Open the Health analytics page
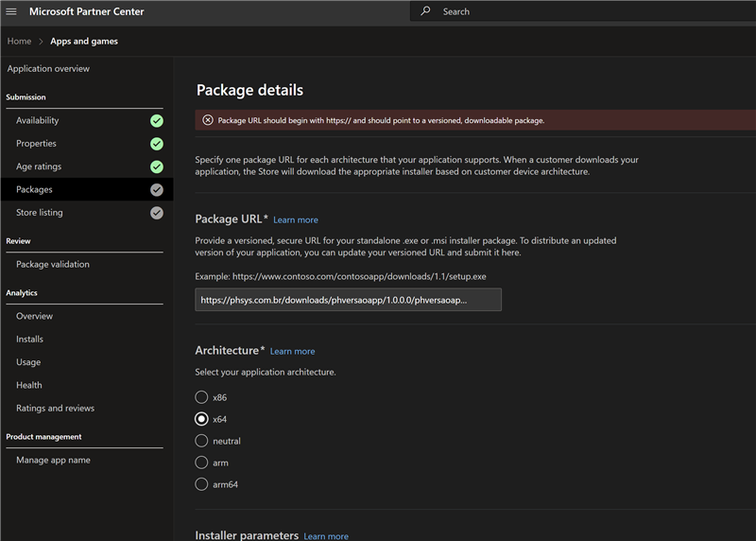Screen dimensions: 756x541 click(29, 385)
